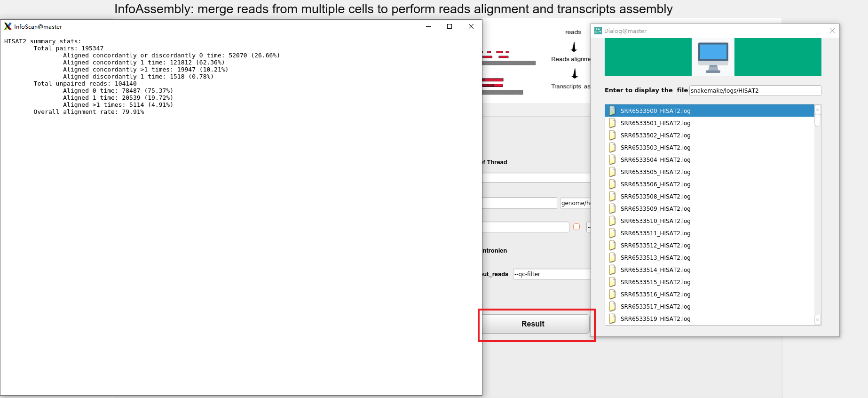Click the --qc-filter input field
Image resolution: width=868 pixels, height=398 pixels.
pos(552,274)
